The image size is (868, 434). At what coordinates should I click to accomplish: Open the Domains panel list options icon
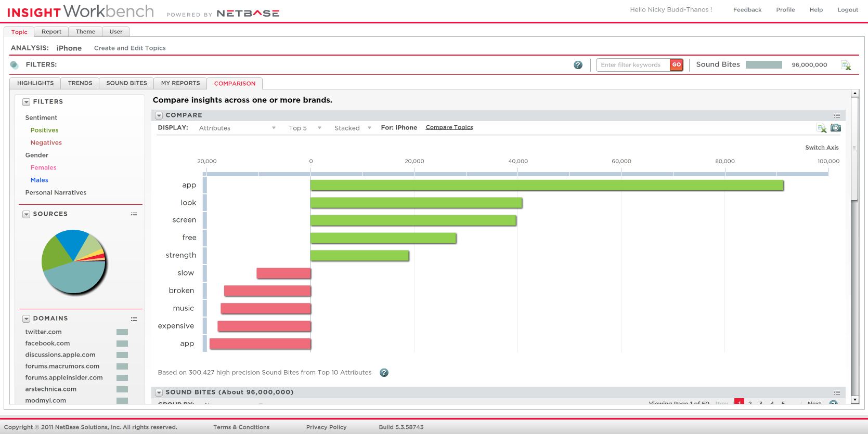coord(134,319)
